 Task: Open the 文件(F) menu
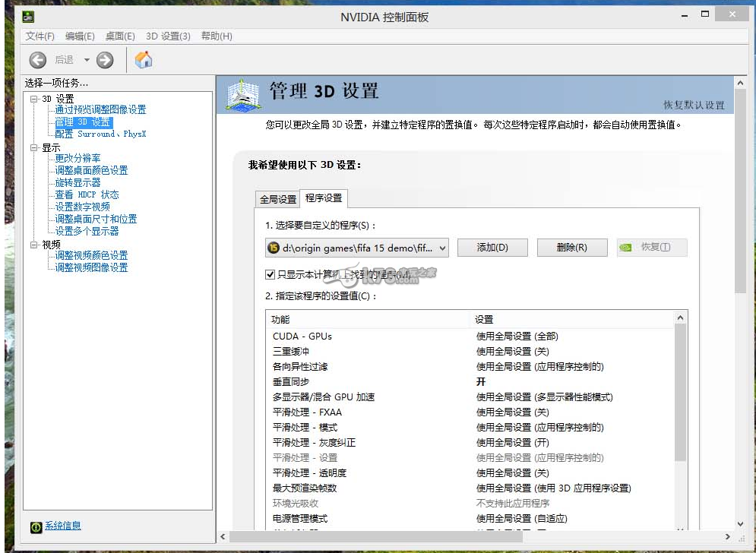point(40,36)
